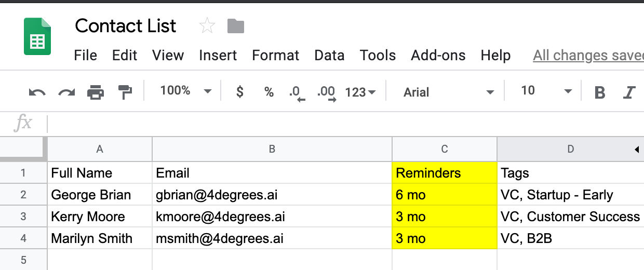
Task: Open the font size 10 dropdown
Action: [x=546, y=91]
